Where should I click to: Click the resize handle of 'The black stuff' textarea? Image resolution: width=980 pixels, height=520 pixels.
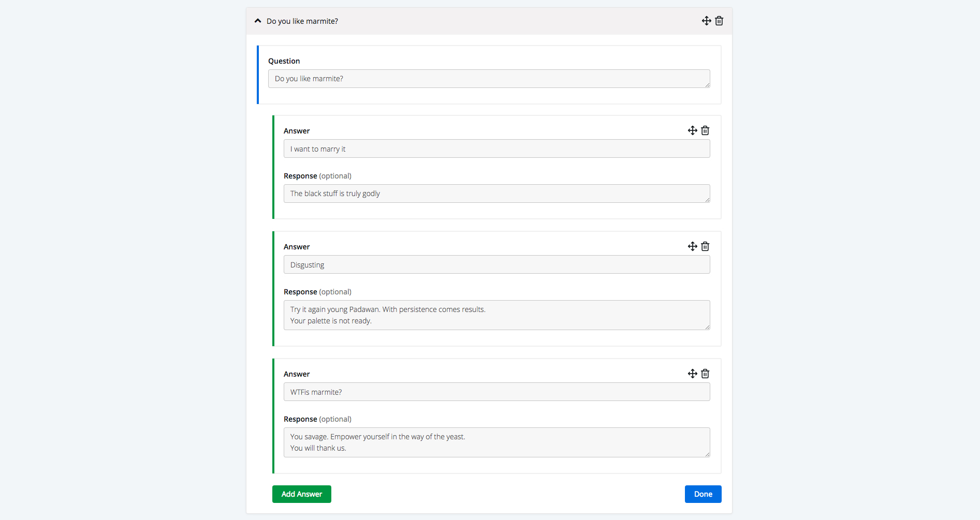pyautogui.click(x=707, y=200)
